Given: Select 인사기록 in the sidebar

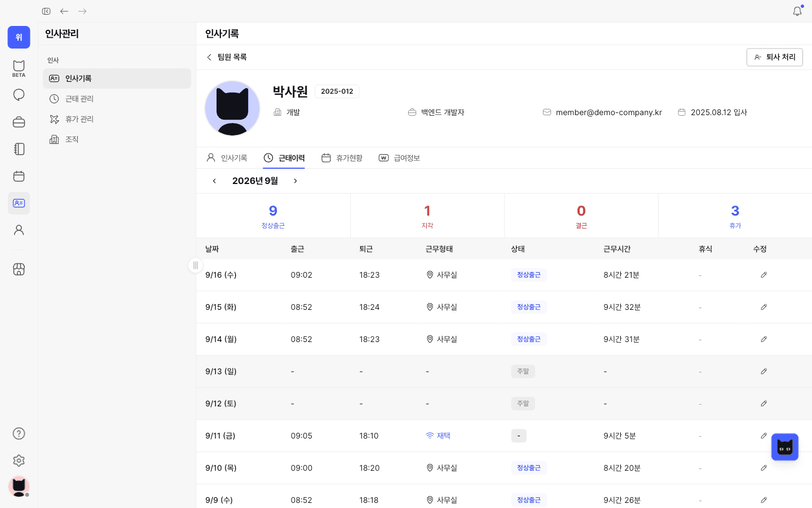Looking at the screenshot, I should [x=117, y=78].
